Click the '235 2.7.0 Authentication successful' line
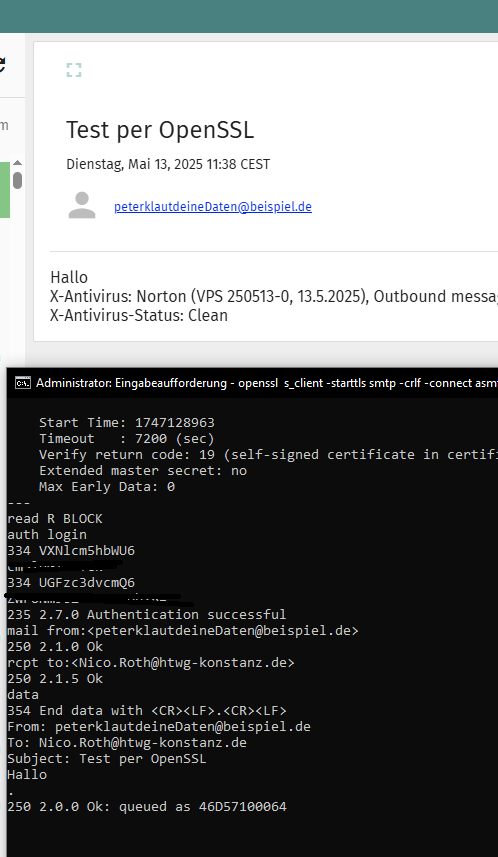Screen dimensions: 498x857 (147, 615)
